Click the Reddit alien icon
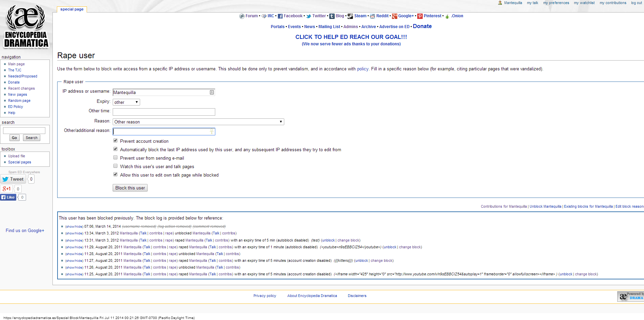 (372, 16)
